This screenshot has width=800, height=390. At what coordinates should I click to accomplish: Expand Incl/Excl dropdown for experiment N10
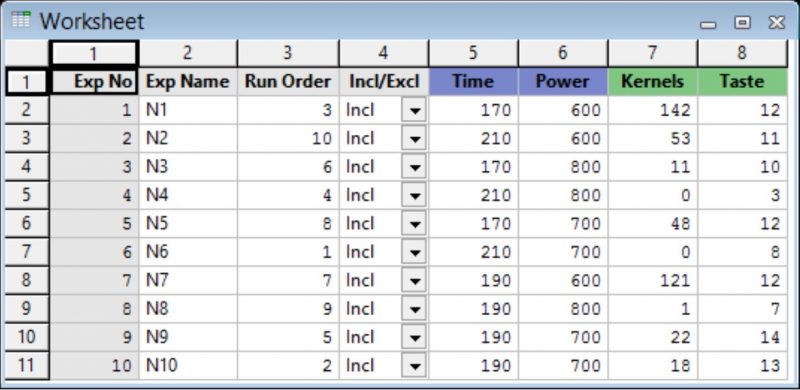point(414,366)
